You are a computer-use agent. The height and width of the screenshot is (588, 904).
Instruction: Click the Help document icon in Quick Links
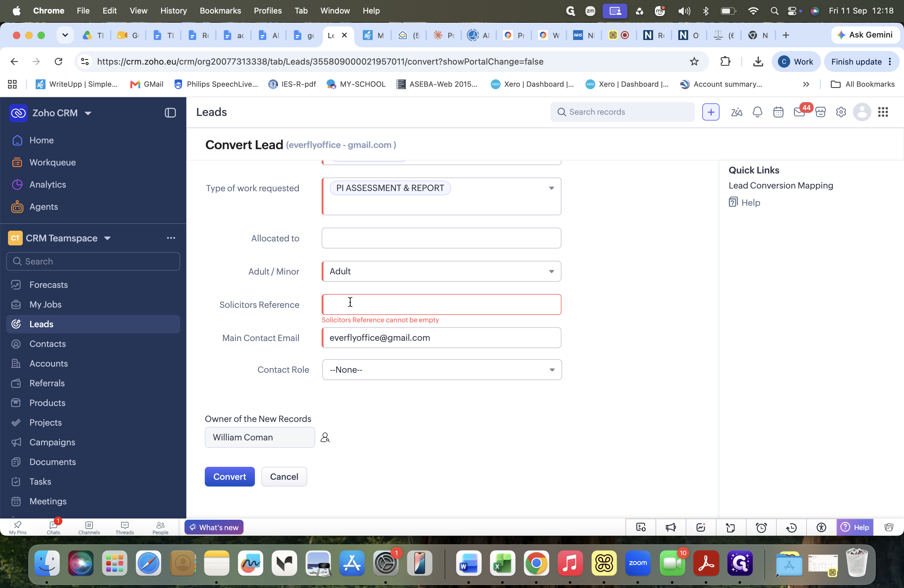[733, 202]
